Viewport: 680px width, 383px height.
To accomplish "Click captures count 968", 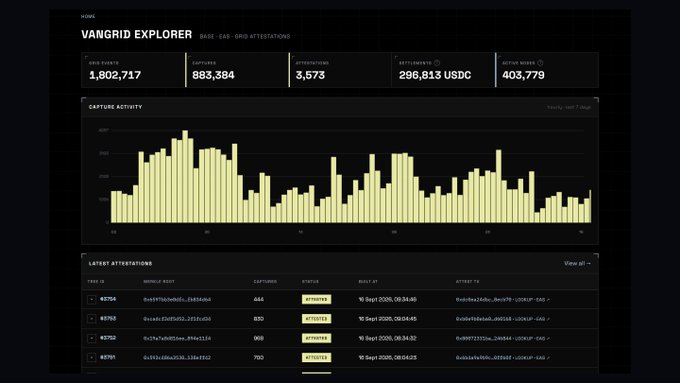I will [258, 338].
